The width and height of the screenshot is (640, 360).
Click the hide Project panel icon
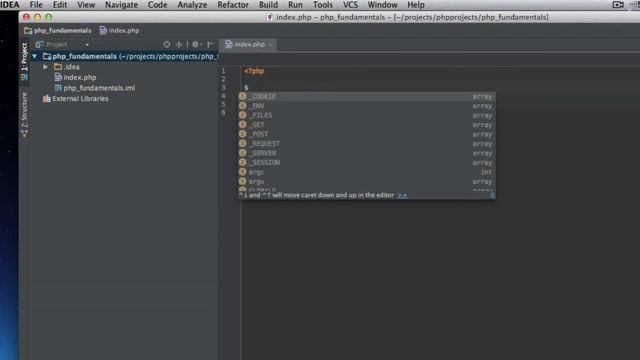[x=211, y=44]
